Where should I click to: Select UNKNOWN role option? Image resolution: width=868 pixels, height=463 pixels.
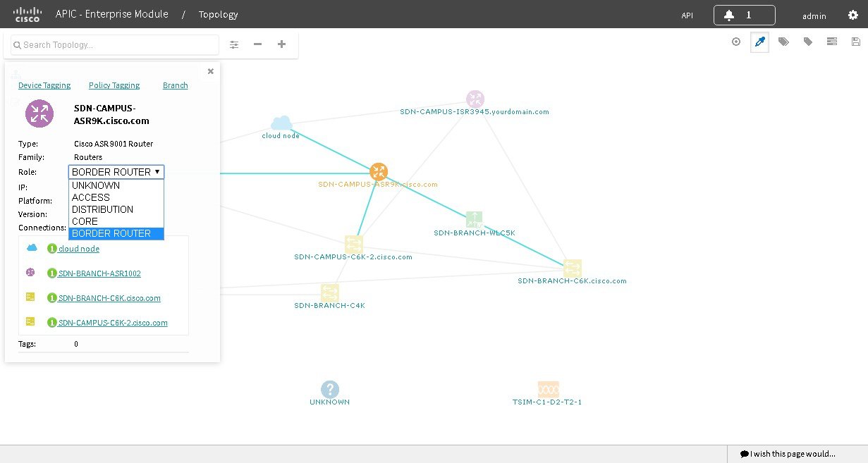coord(116,185)
